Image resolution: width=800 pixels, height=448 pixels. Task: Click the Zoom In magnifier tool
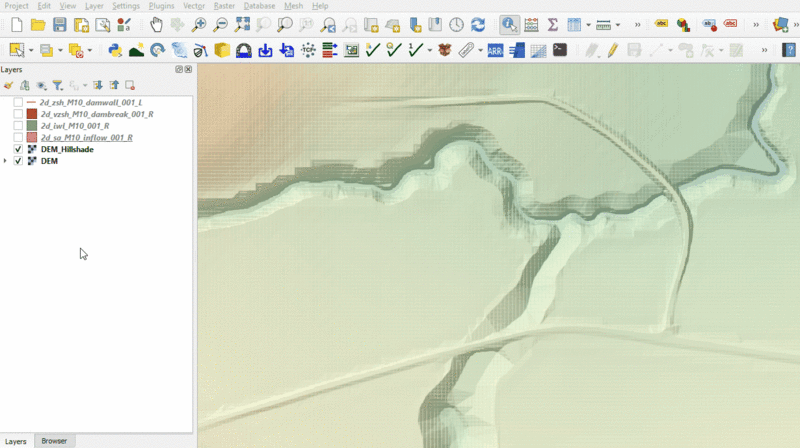point(199,25)
